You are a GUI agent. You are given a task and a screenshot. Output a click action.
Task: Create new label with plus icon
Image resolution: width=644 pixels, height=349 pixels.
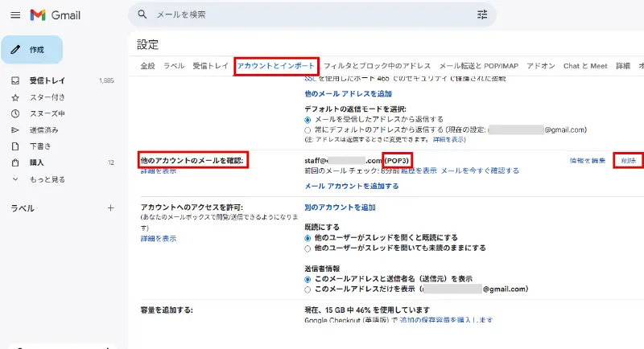coord(110,207)
